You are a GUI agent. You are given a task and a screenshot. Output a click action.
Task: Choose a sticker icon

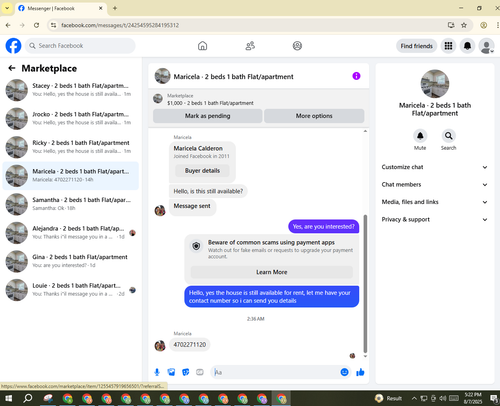[186, 372]
